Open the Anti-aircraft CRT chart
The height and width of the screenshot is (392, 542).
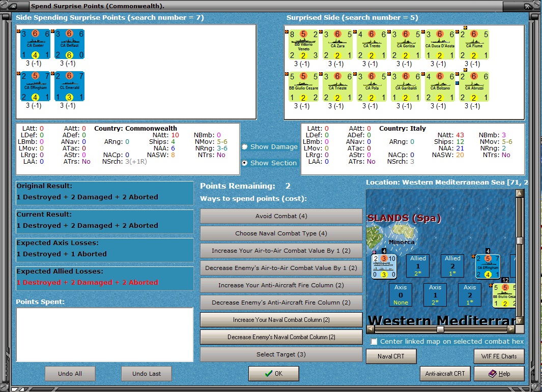click(x=445, y=374)
